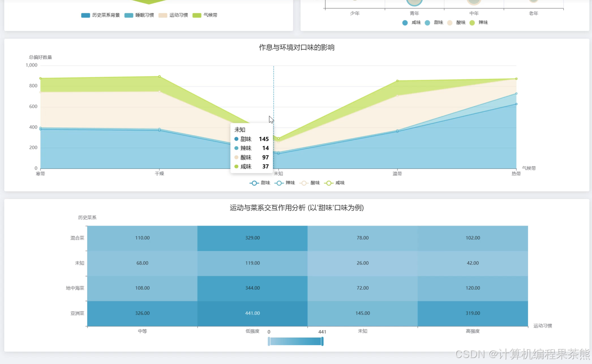Click the 地中海菜 row label of the heatmap

[x=75, y=288]
